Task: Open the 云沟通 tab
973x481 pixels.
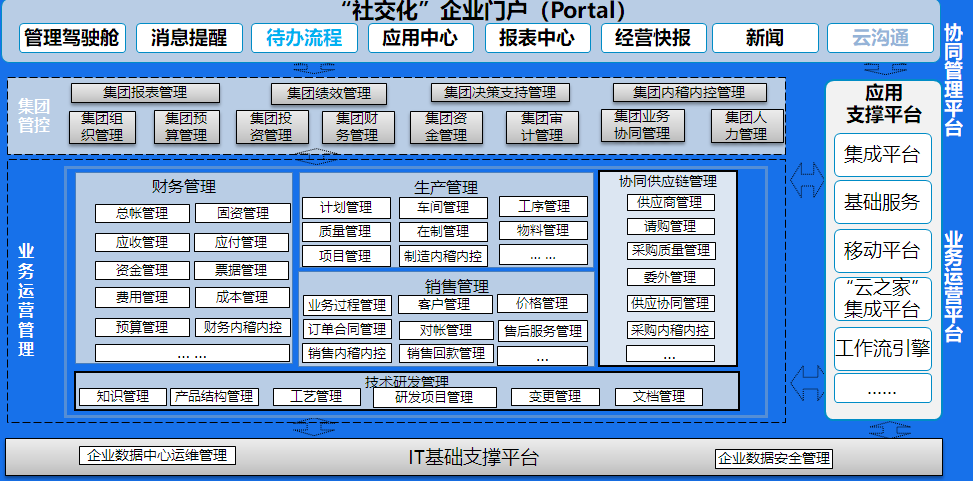Action: pyautogui.click(x=880, y=39)
